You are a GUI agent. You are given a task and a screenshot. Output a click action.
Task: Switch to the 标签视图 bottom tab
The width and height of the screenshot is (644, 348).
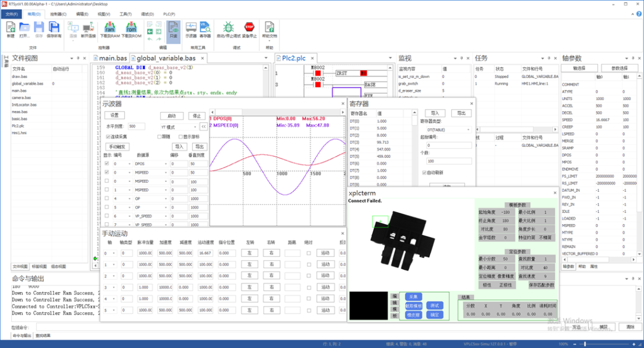39,267
